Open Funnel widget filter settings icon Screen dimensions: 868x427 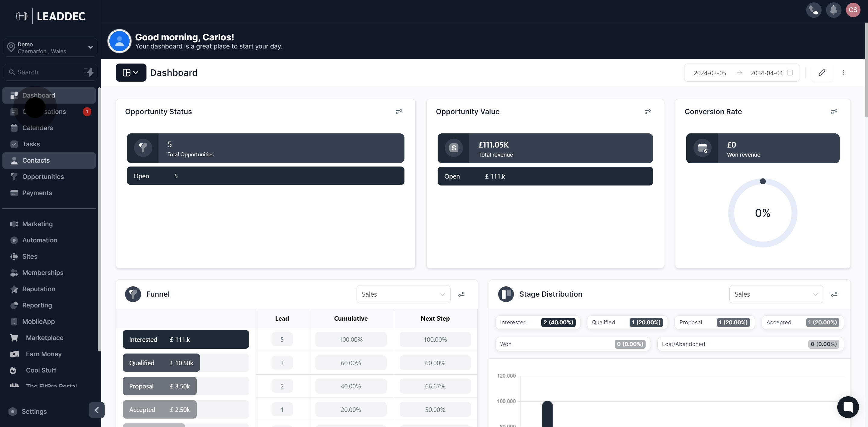tap(461, 294)
